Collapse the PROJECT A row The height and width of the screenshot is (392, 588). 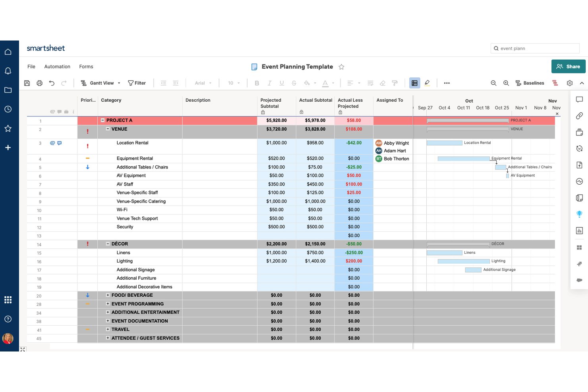103,120
